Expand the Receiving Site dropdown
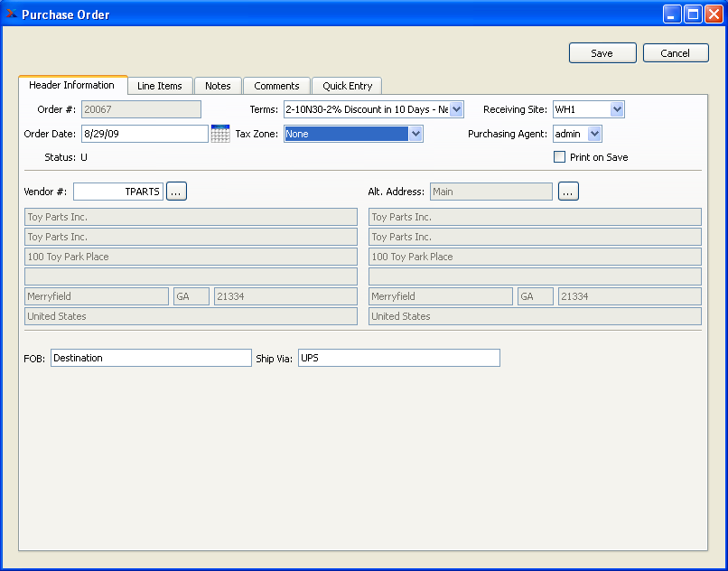Viewport: 728px width, 571px height. click(617, 109)
